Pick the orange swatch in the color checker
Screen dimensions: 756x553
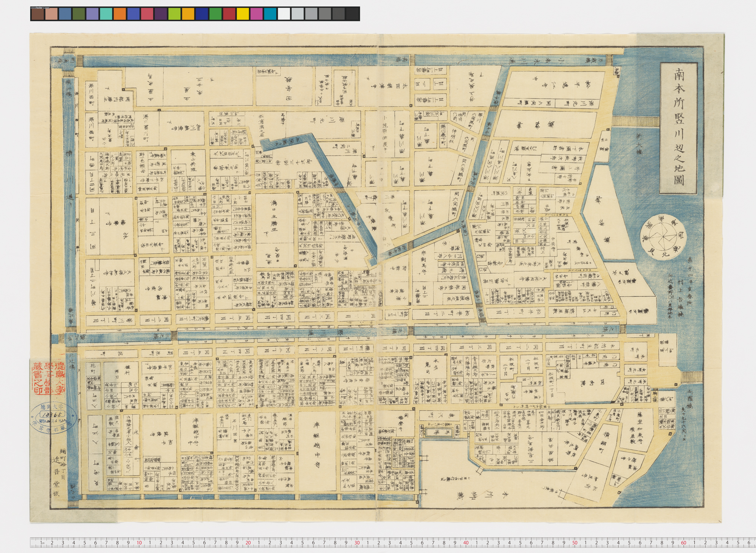click(x=119, y=14)
